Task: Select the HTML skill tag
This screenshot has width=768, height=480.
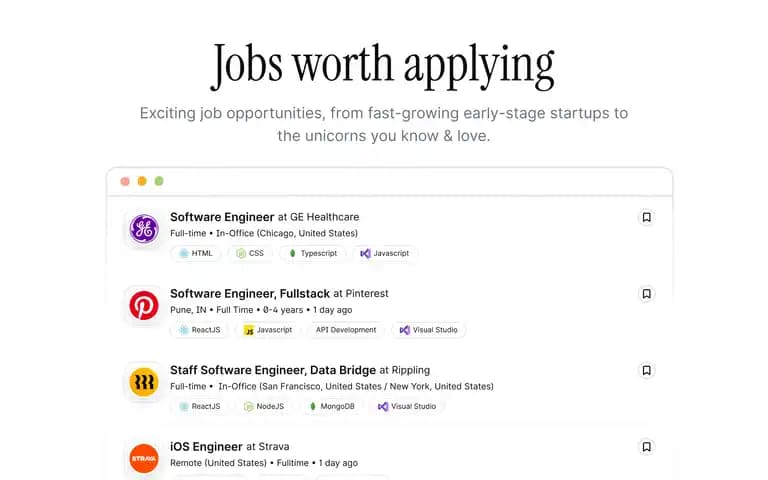Action: point(196,253)
